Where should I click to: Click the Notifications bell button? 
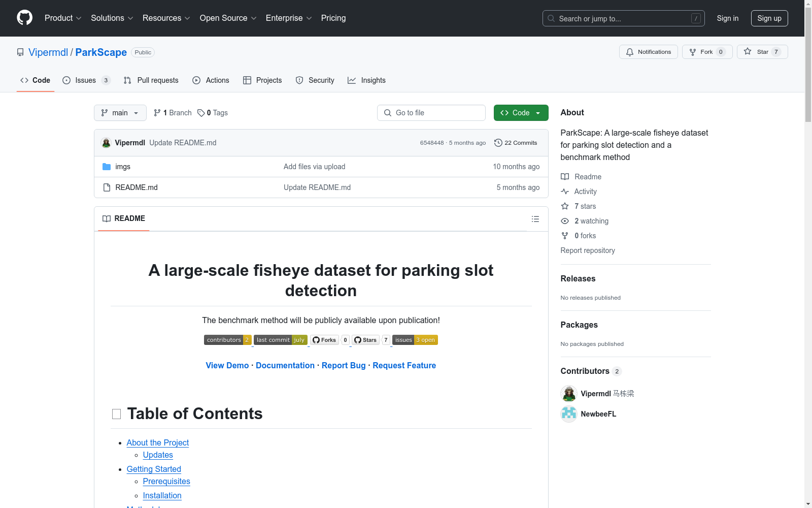[648, 52]
